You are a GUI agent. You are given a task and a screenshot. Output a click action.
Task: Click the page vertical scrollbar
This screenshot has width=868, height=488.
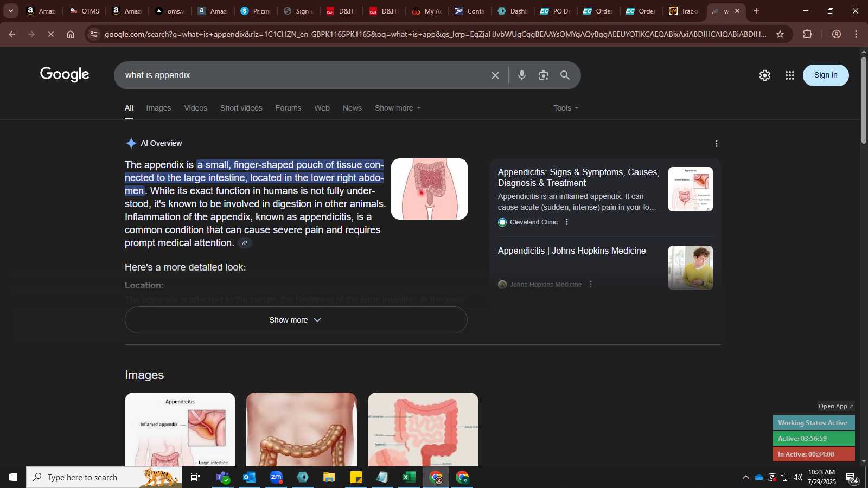pyautogui.click(x=864, y=100)
